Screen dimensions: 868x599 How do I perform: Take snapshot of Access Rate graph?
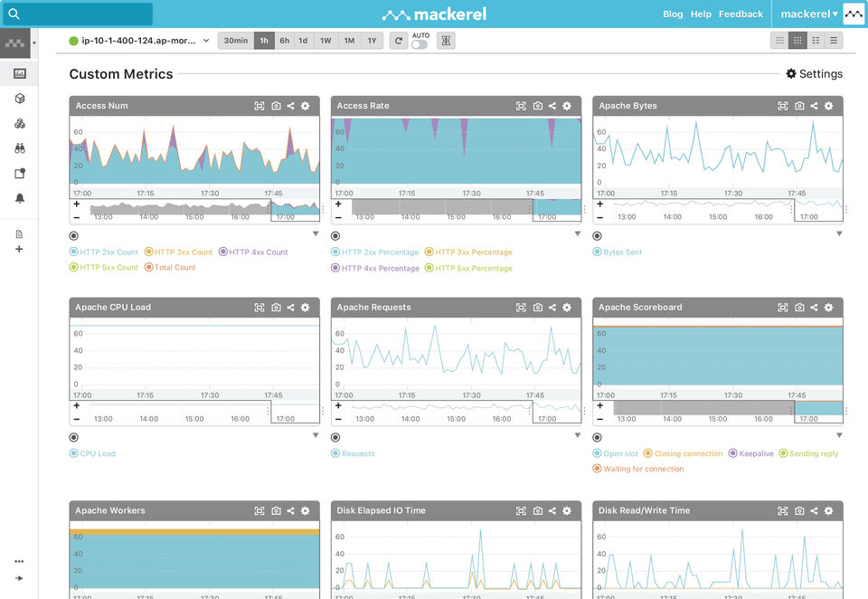point(537,106)
